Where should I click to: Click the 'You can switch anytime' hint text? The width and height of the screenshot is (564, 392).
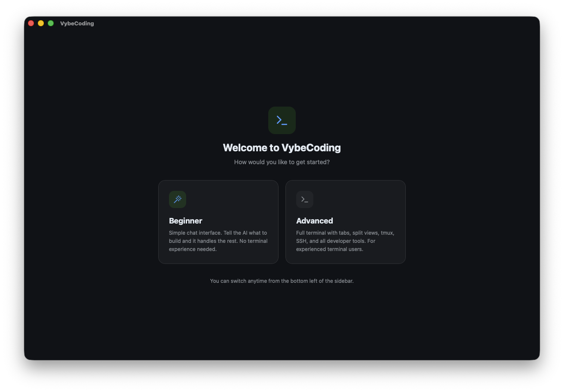click(x=282, y=281)
